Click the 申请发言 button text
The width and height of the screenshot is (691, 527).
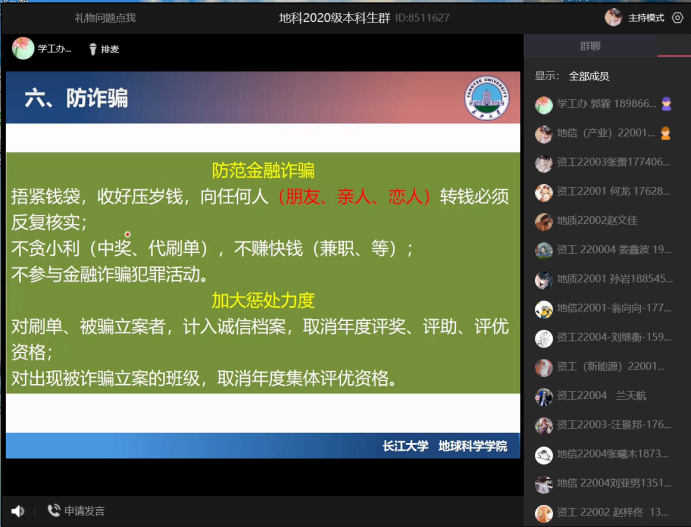pyautogui.click(x=84, y=511)
